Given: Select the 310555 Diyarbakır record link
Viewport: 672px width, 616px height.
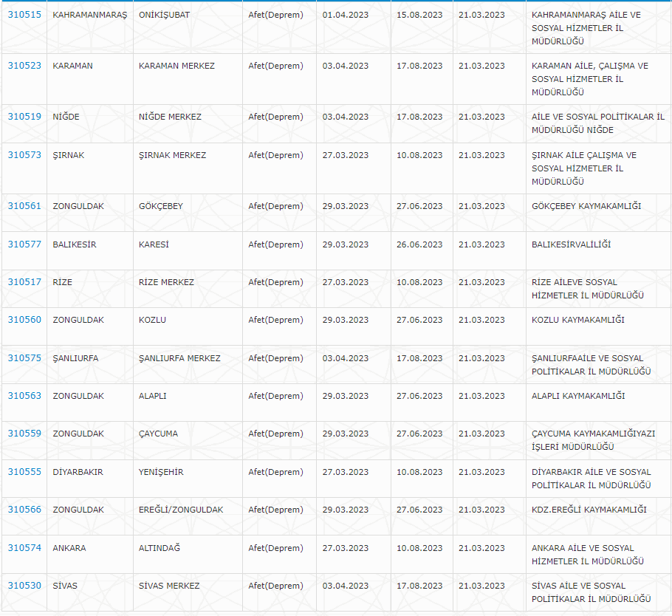Looking at the screenshot, I should coord(24,472).
